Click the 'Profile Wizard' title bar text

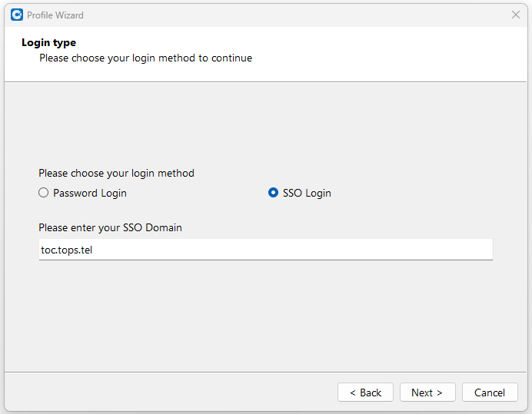(x=55, y=15)
